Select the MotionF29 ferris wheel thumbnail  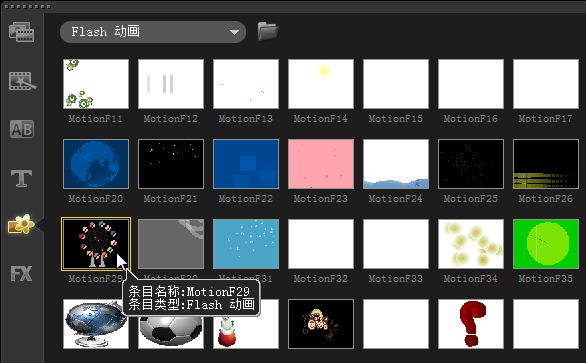[96, 244]
